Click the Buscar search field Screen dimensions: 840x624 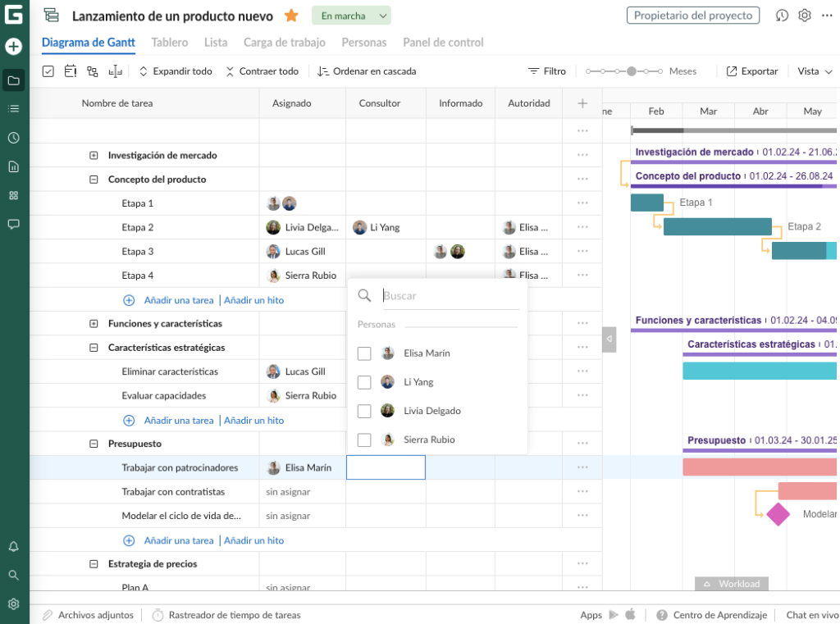450,296
